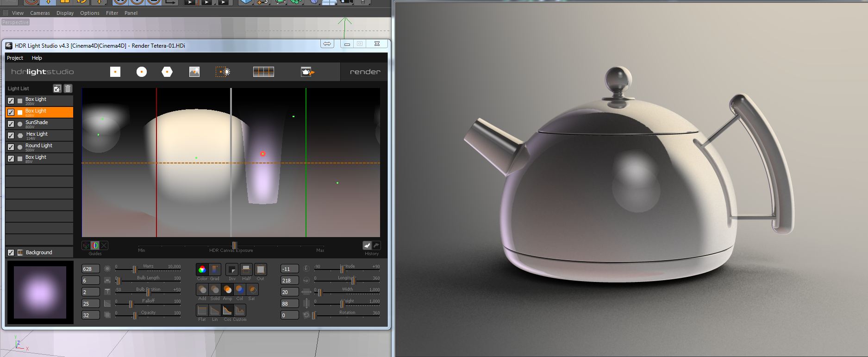
Task: Click the Bulb Length value field showing 6
Action: 91,281
